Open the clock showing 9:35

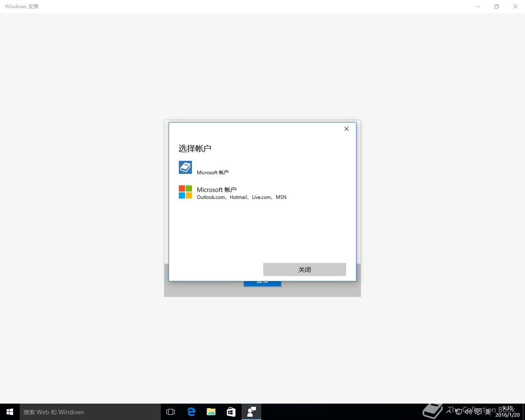tap(507, 412)
